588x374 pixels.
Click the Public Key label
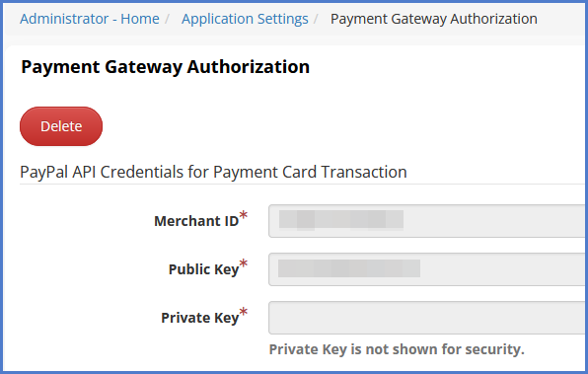click(x=203, y=269)
